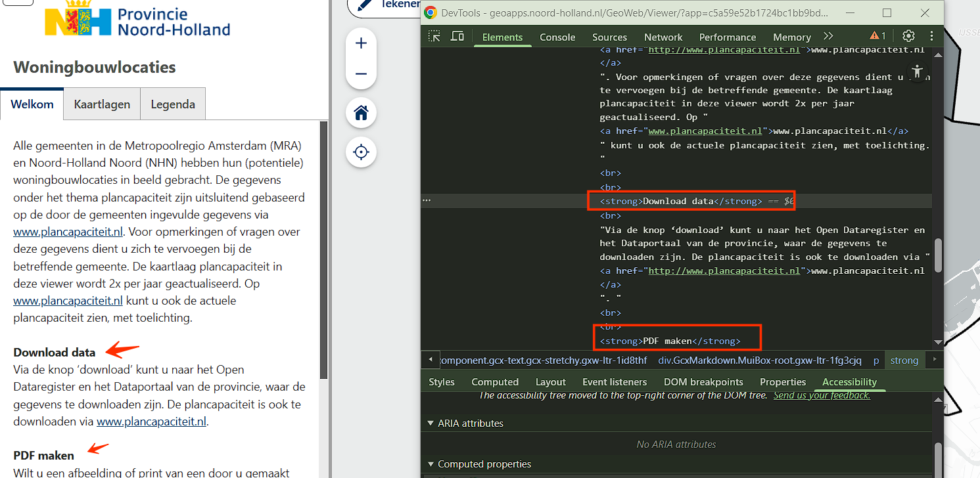Activate the inspect element picker icon

point(434,36)
